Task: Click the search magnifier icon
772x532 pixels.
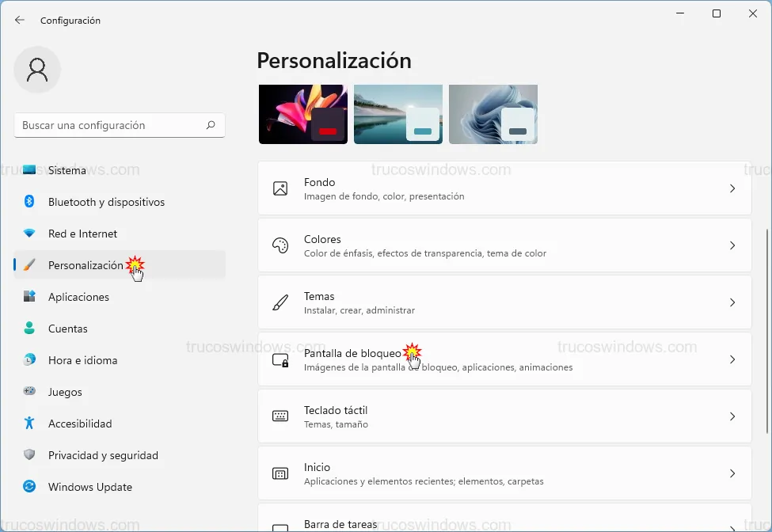Action: click(211, 125)
